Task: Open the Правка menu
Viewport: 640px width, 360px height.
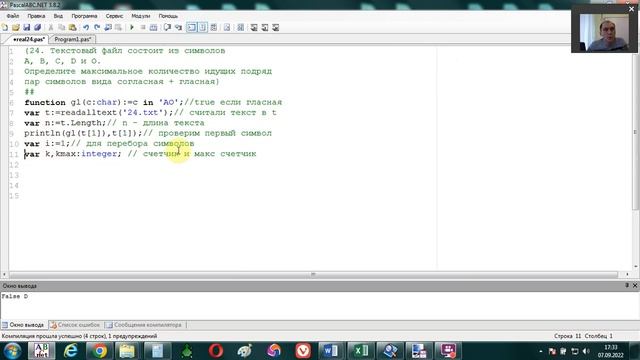Action: click(x=36, y=16)
